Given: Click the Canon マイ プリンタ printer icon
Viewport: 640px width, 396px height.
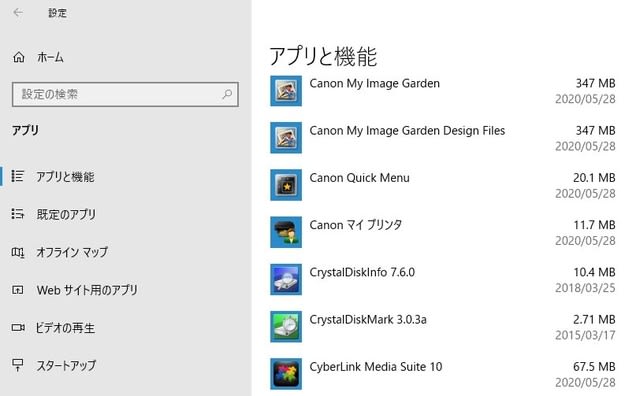Looking at the screenshot, I should (286, 232).
